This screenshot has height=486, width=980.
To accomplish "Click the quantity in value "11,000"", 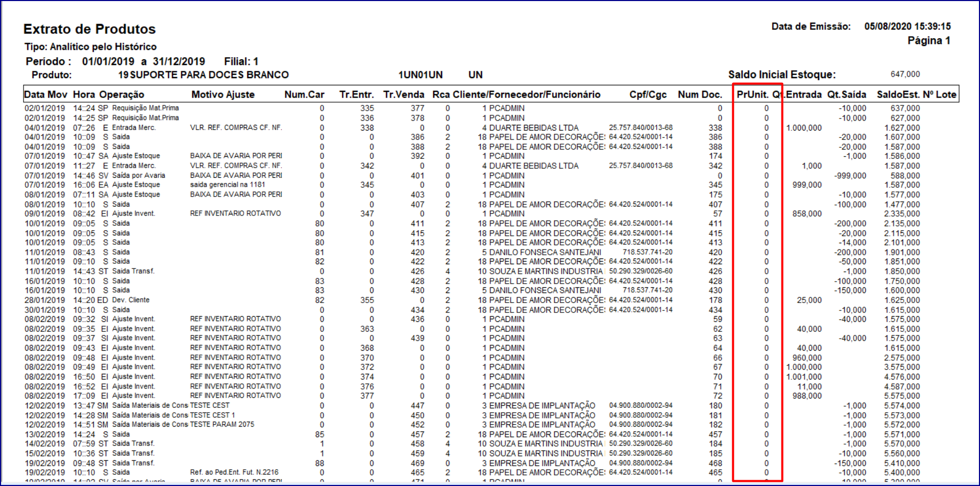I will (809, 386).
